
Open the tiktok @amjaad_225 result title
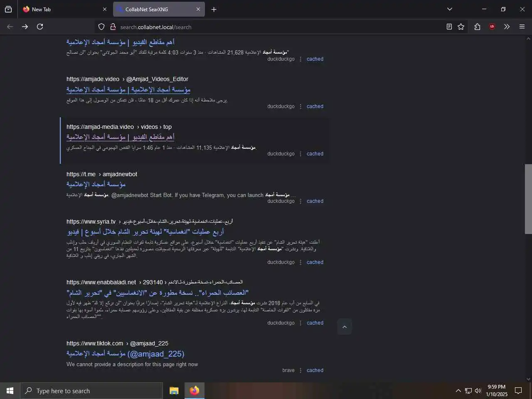pos(125,354)
